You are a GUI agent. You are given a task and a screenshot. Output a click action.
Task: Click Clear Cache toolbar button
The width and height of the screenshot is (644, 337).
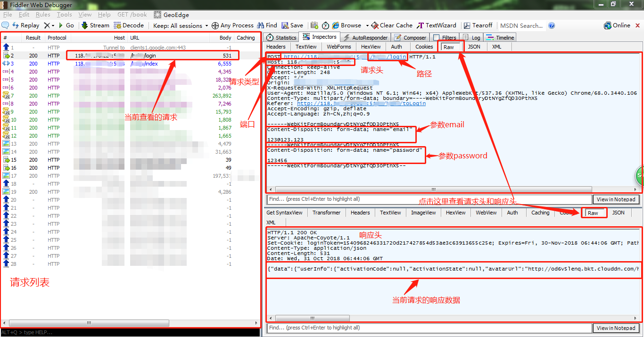point(391,25)
